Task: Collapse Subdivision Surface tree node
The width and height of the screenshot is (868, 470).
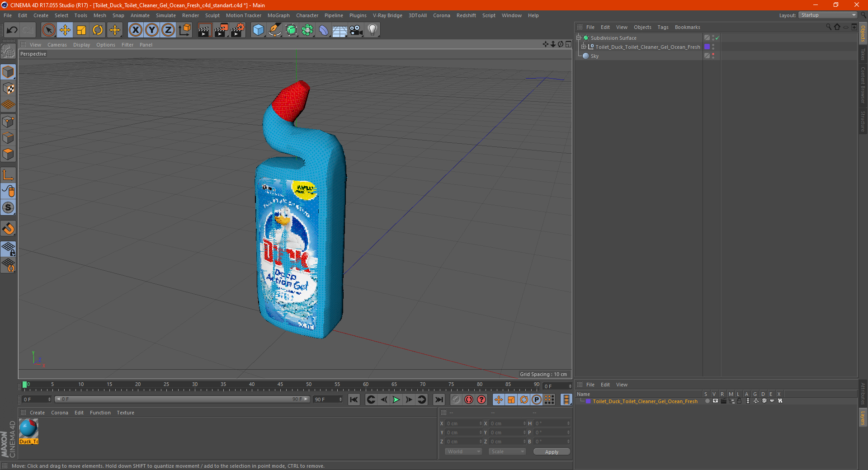Action: coord(578,38)
